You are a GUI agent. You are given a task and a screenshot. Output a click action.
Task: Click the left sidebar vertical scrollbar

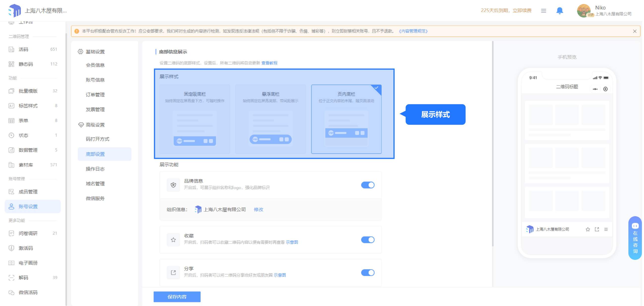(x=66, y=169)
